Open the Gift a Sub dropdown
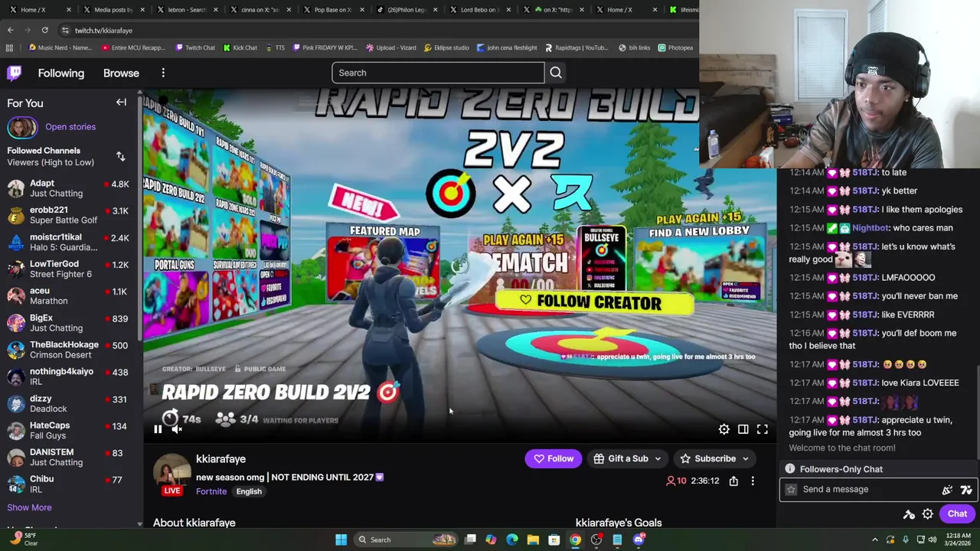Screen dimensions: 980x551 [x=628, y=458]
